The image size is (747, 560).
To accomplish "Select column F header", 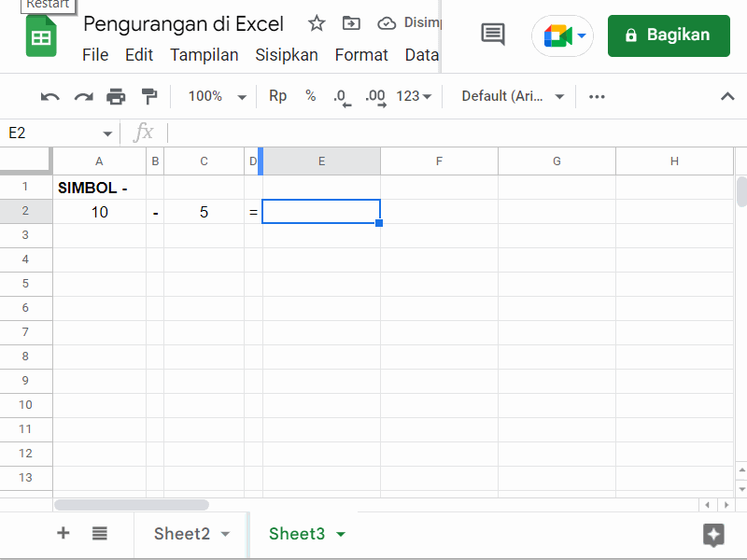I will click(x=439, y=161).
